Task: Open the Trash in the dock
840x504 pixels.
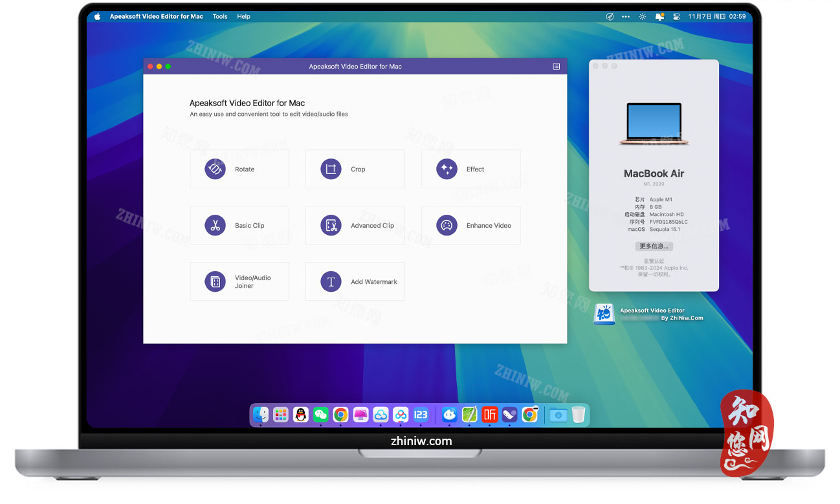Action: tap(578, 415)
